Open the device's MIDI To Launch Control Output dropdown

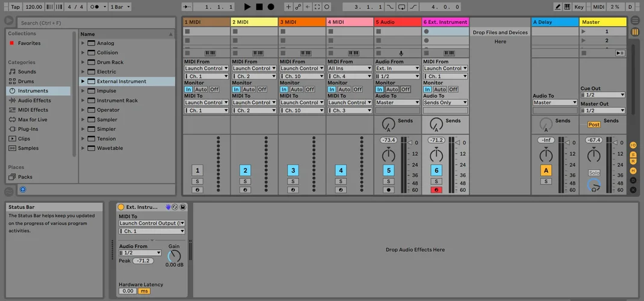point(152,223)
